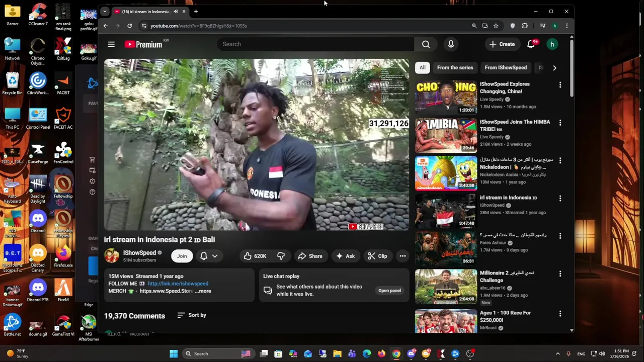
Task: Open the Ask AI button
Action: pos(345,256)
